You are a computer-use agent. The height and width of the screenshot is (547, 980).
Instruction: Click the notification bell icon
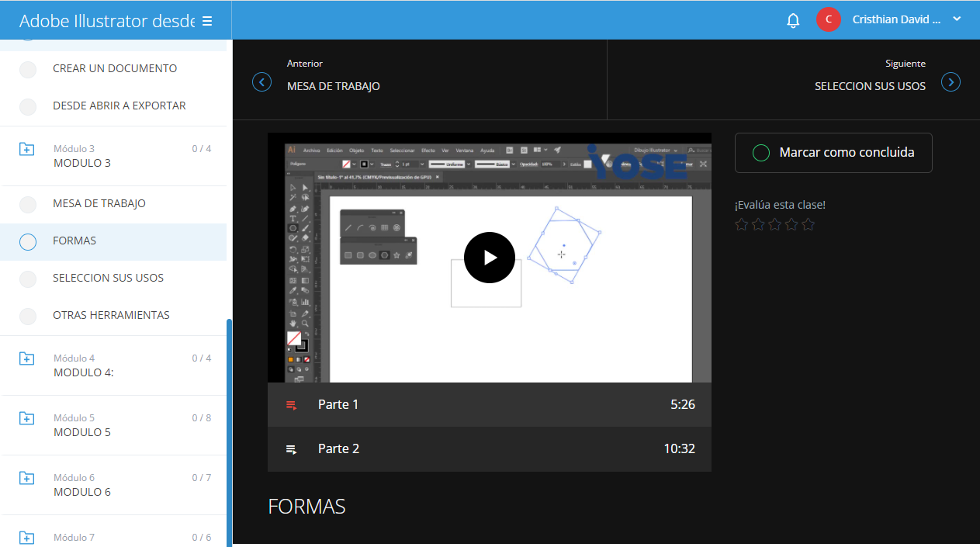[x=792, y=21]
